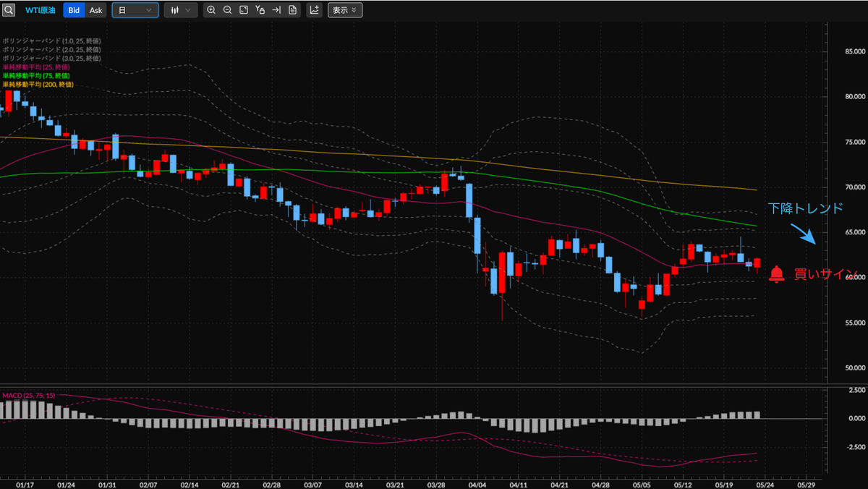Toggle the Y-axis lock icon

click(x=260, y=10)
